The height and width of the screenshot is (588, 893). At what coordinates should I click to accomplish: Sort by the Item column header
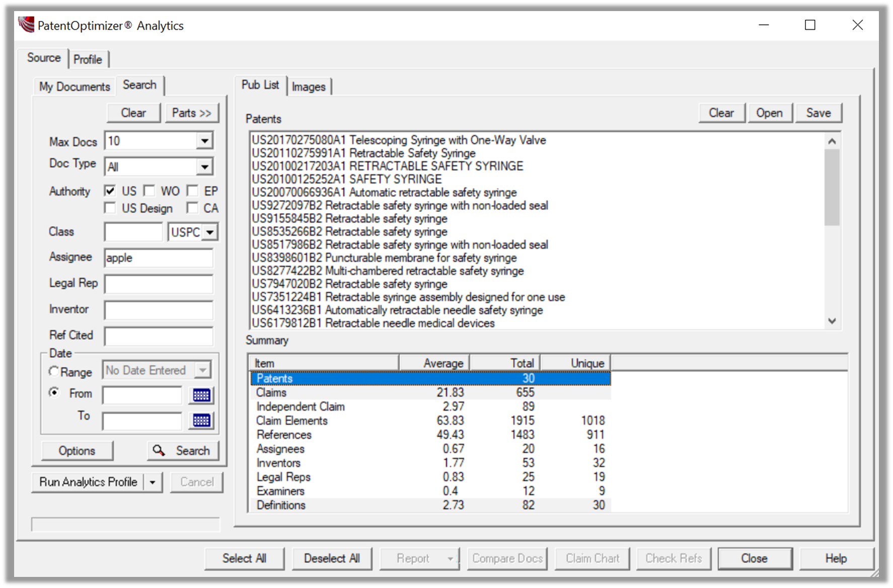[325, 363]
